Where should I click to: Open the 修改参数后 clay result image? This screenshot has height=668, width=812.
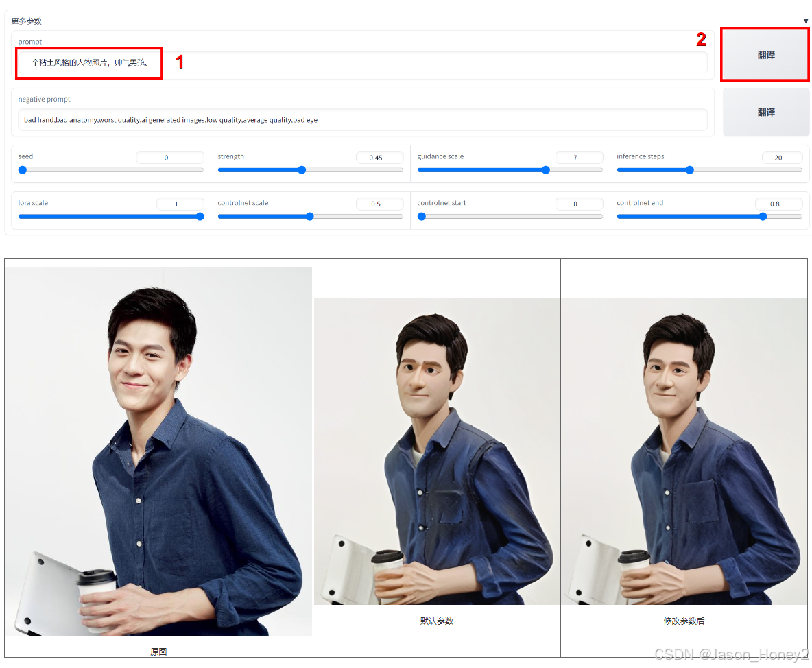coord(684,451)
